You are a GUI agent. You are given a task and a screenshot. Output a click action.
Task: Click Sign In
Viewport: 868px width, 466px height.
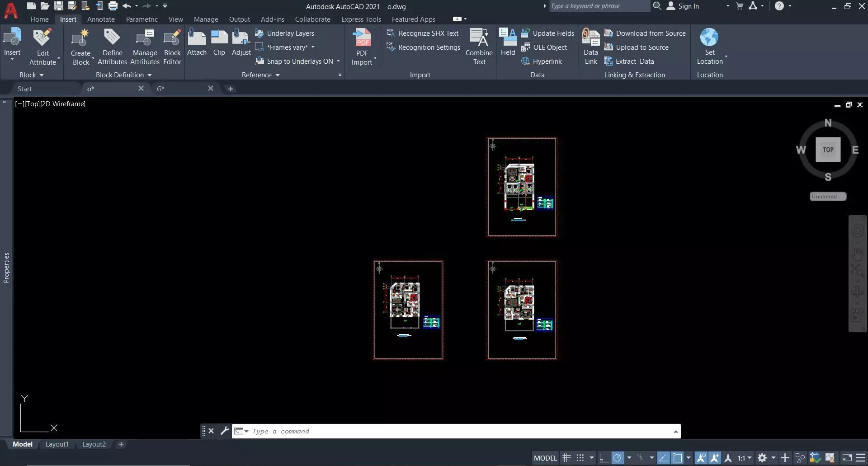pos(683,6)
